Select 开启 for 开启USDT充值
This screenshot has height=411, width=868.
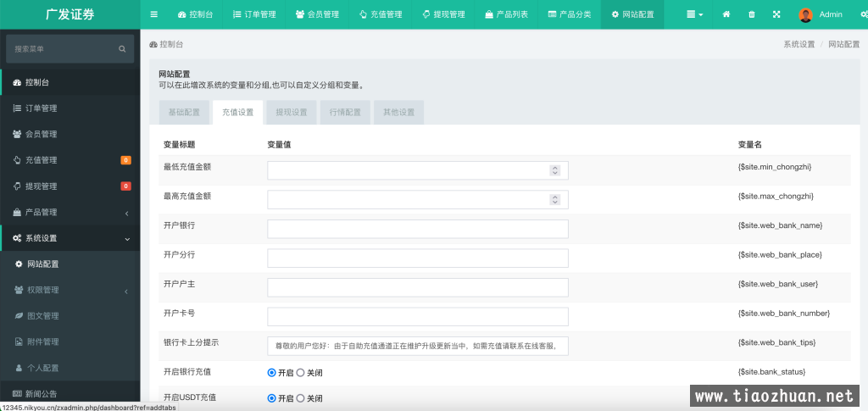(271, 398)
